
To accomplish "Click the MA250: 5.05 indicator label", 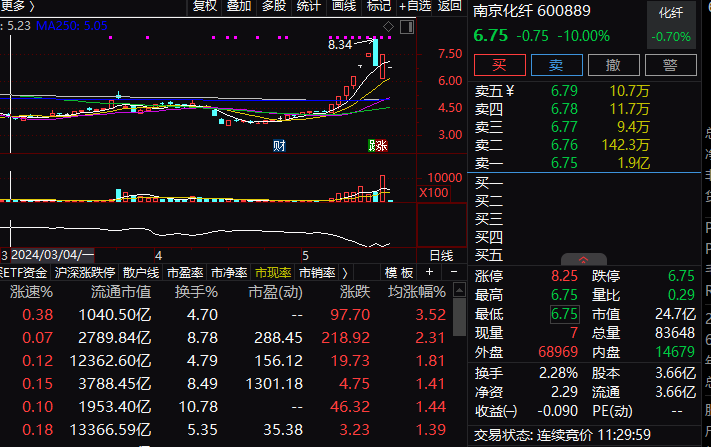I will click(x=72, y=26).
